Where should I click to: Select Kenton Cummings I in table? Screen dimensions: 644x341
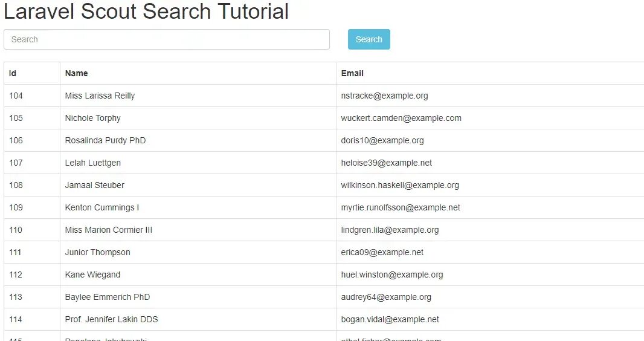tap(102, 207)
